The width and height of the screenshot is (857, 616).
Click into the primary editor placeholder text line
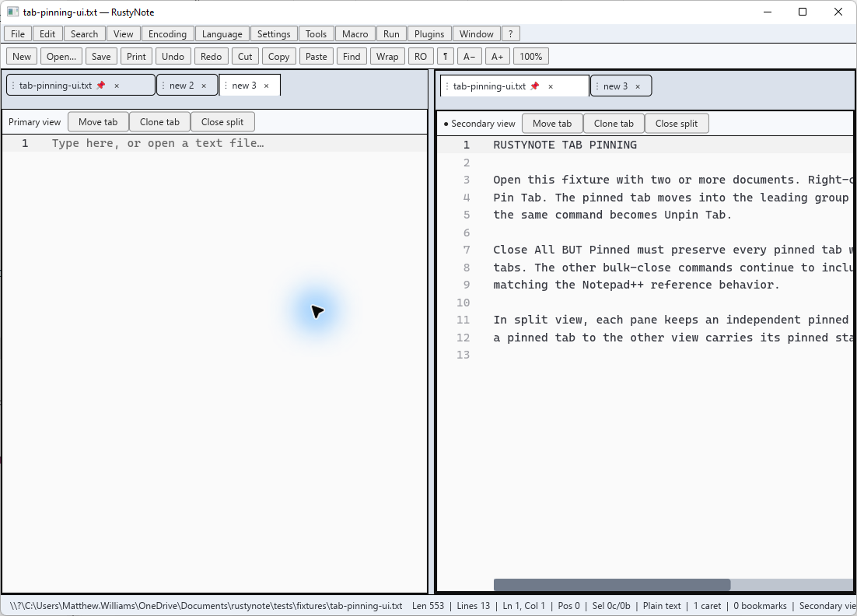click(x=158, y=143)
